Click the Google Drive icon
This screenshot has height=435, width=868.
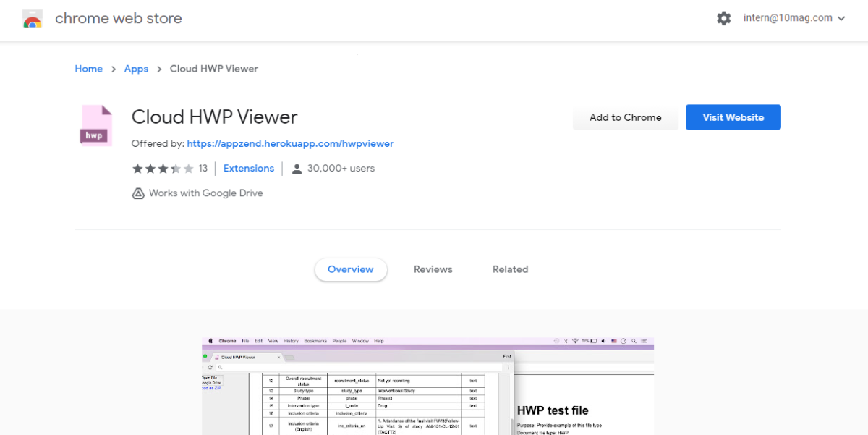(138, 193)
